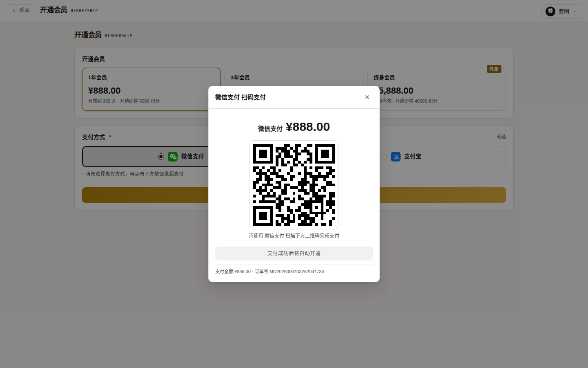Screen dimensions: 588x368
Task: Click the green WeChat Pay logo icon
Action: point(173,157)
